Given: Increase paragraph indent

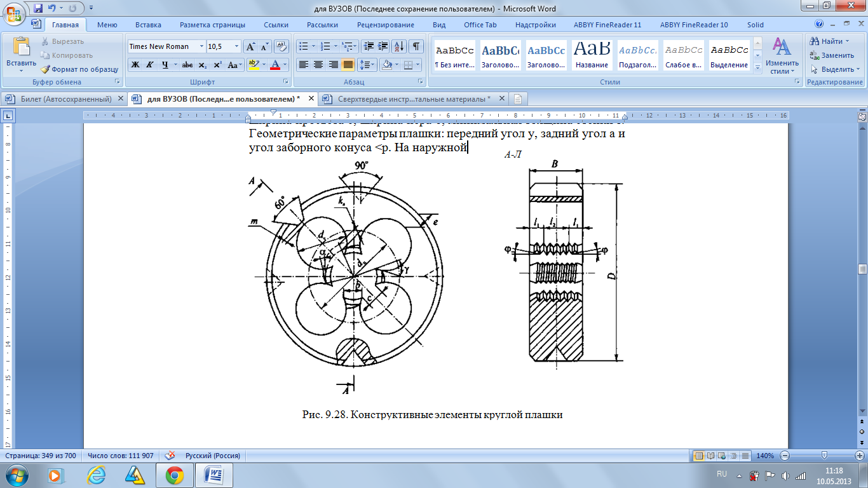Looking at the screenshot, I should tap(383, 46).
